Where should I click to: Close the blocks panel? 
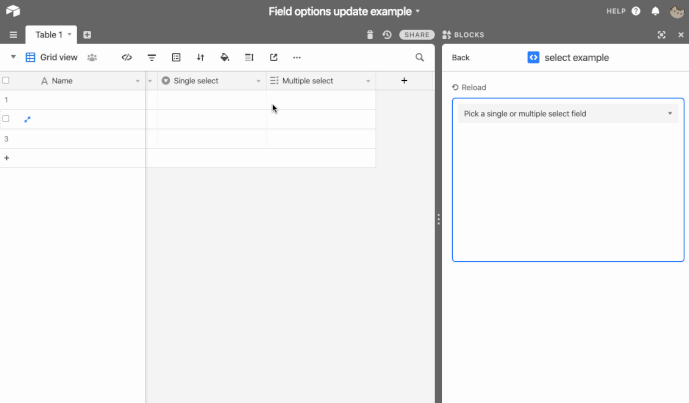click(x=681, y=35)
